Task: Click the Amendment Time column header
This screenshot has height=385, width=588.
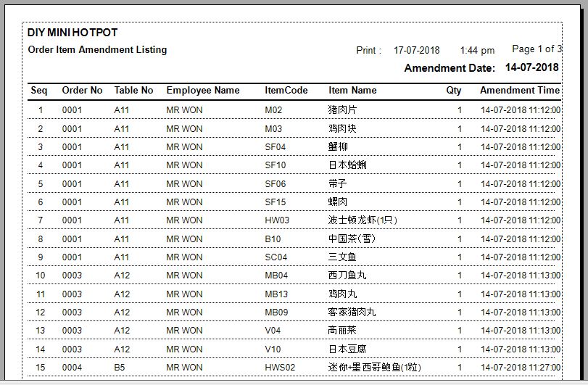Action: point(520,91)
